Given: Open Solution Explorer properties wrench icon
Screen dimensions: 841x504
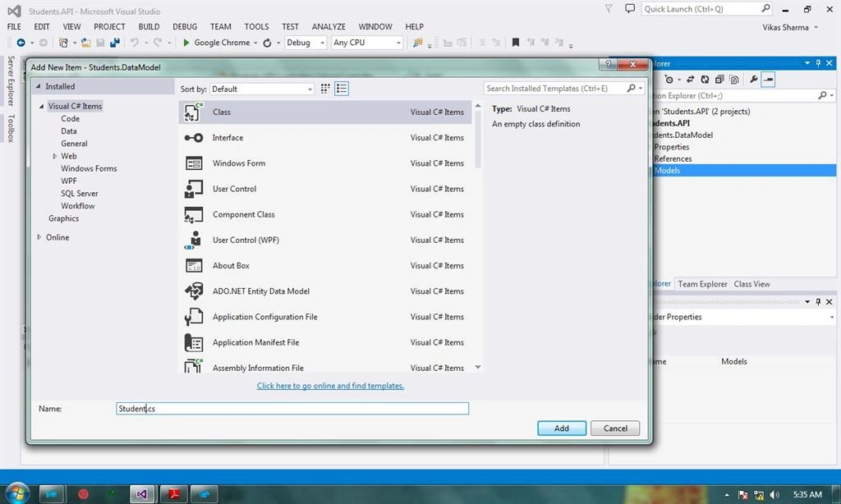Looking at the screenshot, I should click(x=754, y=80).
